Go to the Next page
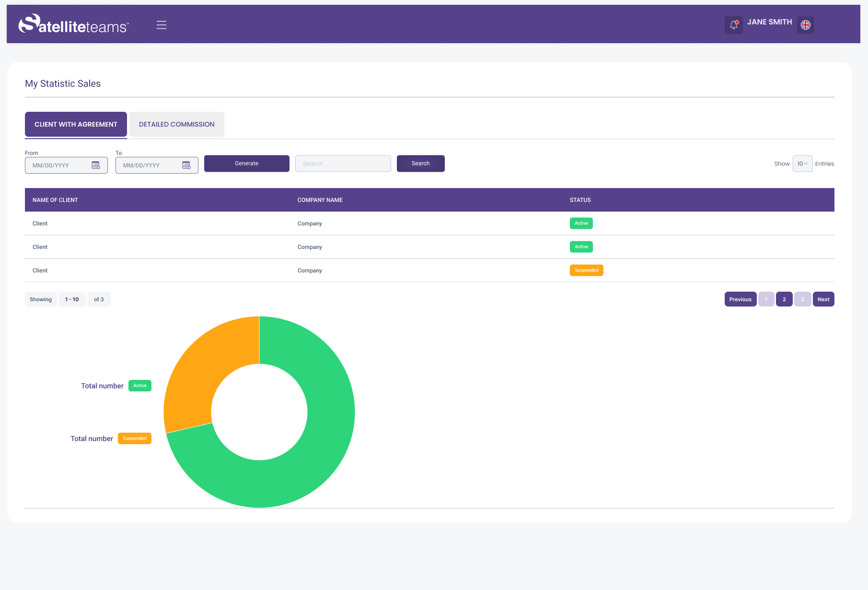The width and height of the screenshot is (868, 590). (823, 299)
